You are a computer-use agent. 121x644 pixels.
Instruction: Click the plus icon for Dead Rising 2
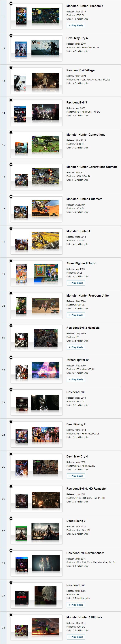[11, 422]
